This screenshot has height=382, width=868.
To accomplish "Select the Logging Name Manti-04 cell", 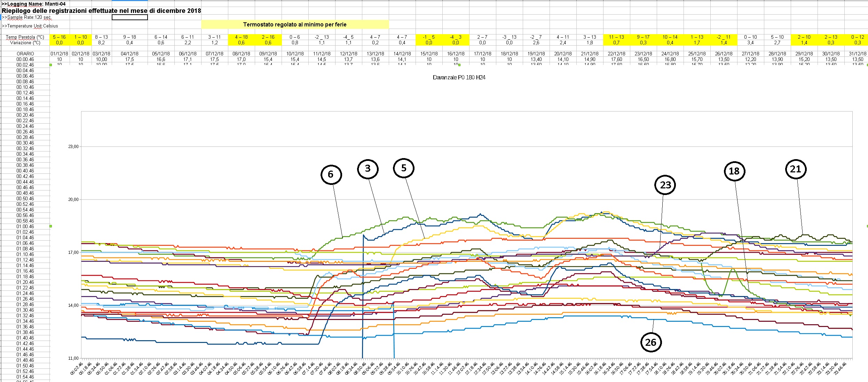I will 34,4.
